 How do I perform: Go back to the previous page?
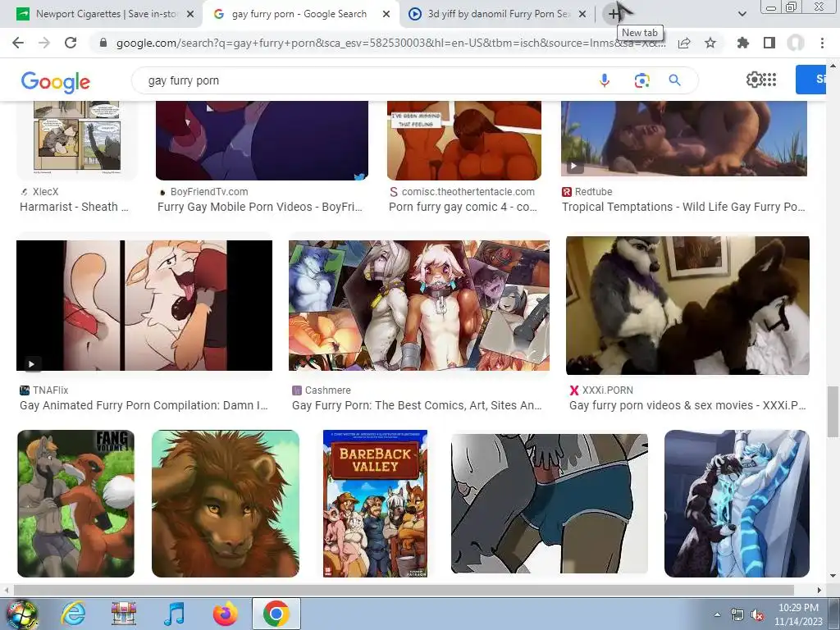pyautogui.click(x=18, y=43)
